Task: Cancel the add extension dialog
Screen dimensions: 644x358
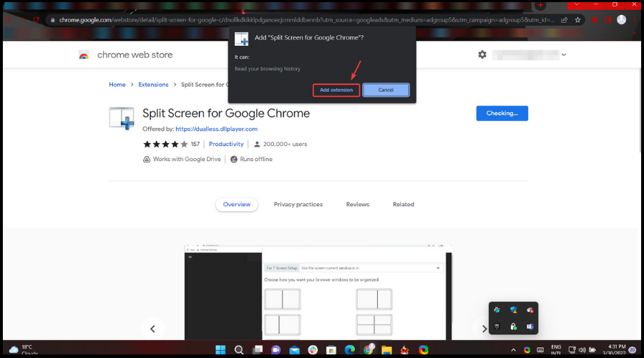Action: (x=386, y=90)
